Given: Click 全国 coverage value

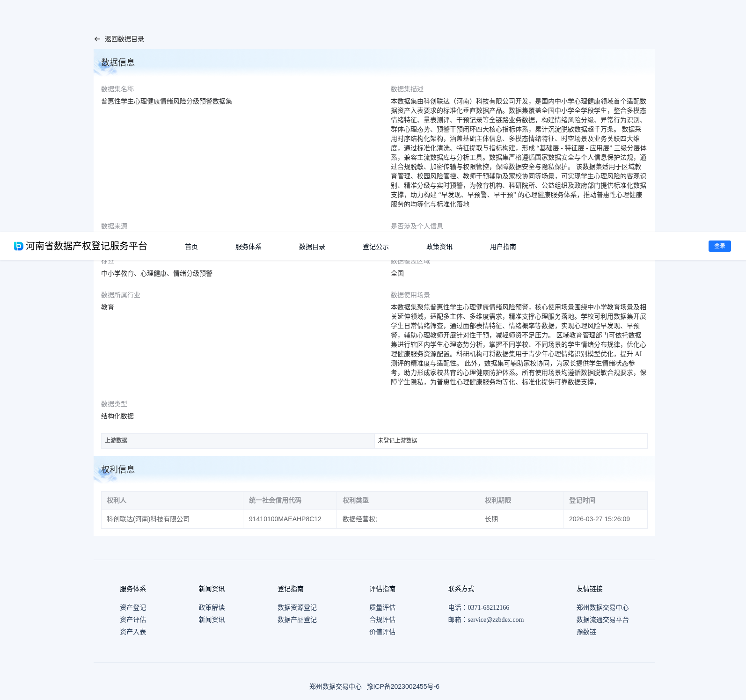Looking at the screenshot, I should point(397,273).
